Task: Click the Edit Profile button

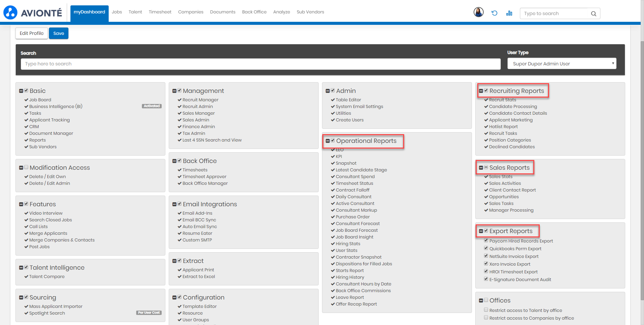Action: click(x=32, y=33)
